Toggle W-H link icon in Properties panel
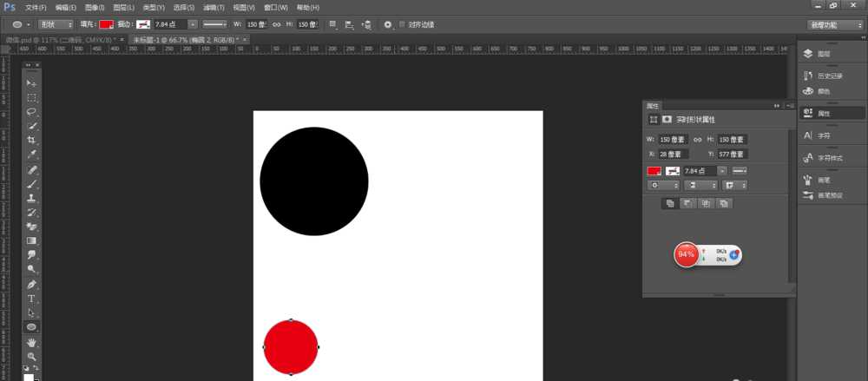Viewport: 868px width, 381px height. point(699,140)
